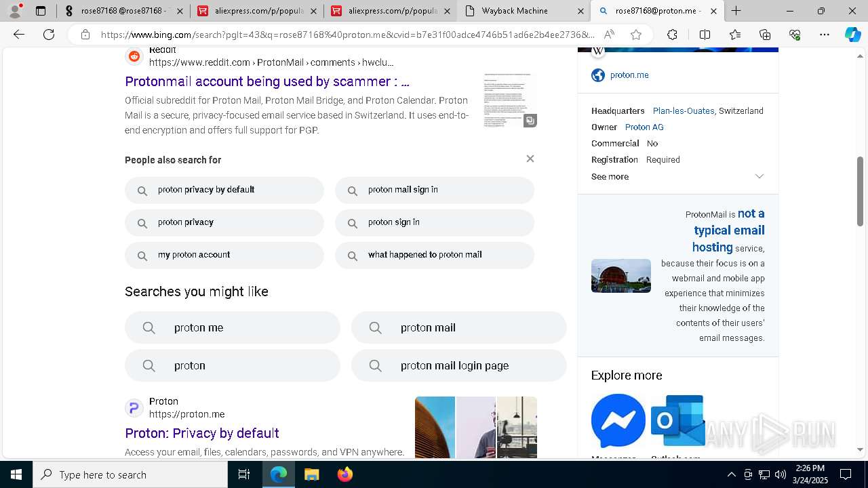
Task: Open the Windows Start menu
Action: point(16,474)
